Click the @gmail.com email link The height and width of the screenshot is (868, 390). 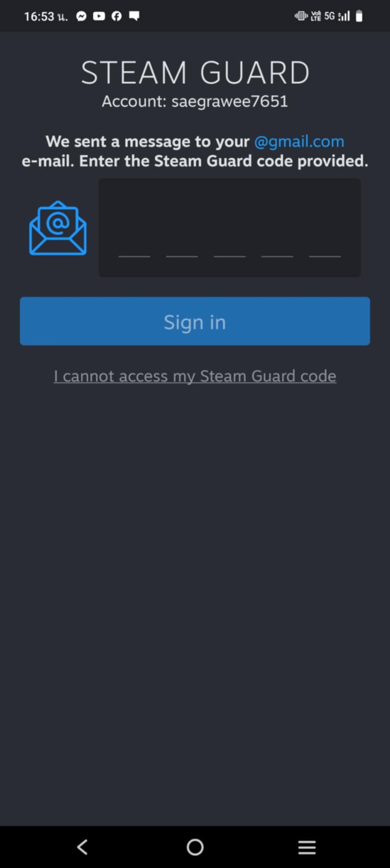[x=299, y=142]
